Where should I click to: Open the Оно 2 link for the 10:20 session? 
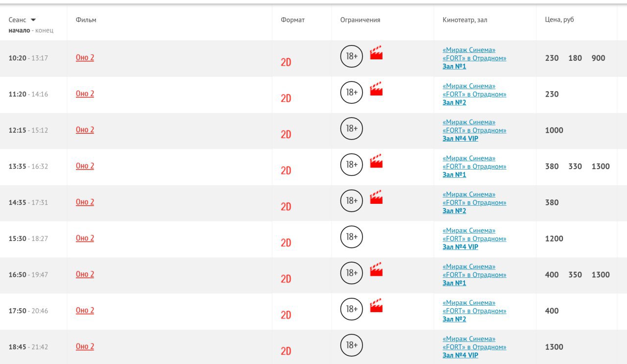coord(85,57)
